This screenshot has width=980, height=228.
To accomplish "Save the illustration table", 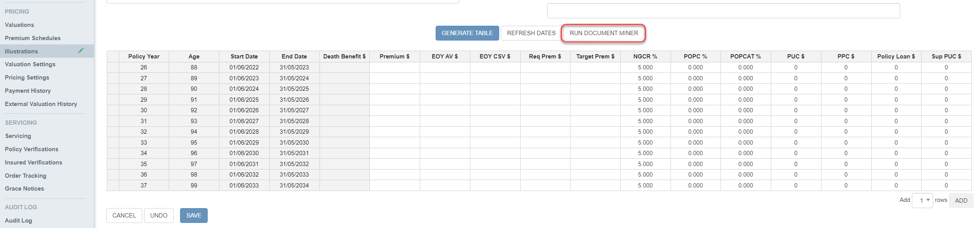I will [x=194, y=216].
